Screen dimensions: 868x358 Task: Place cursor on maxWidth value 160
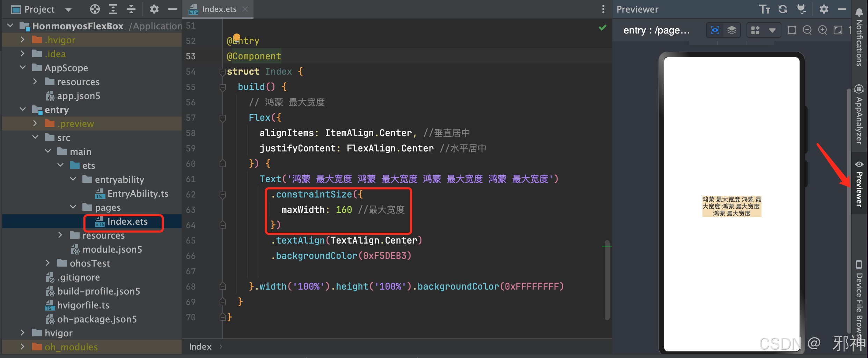pyautogui.click(x=344, y=210)
